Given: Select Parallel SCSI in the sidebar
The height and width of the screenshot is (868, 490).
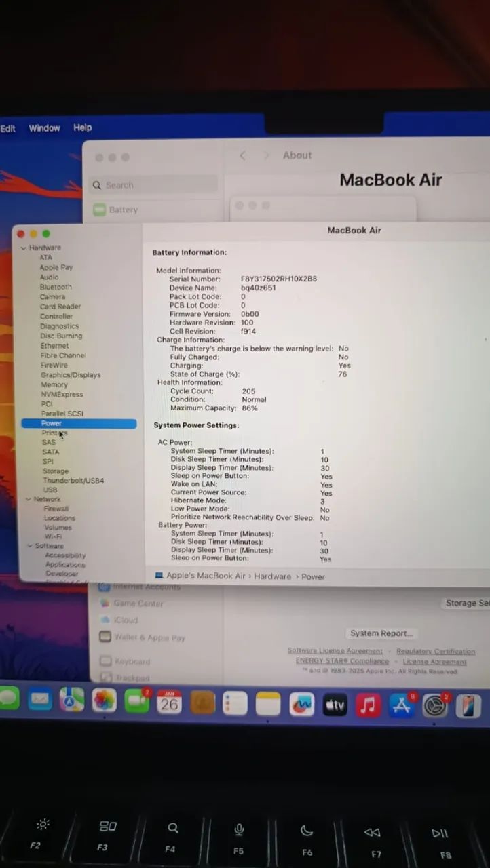Looking at the screenshot, I should pyautogui.click(x=62, y=414).
